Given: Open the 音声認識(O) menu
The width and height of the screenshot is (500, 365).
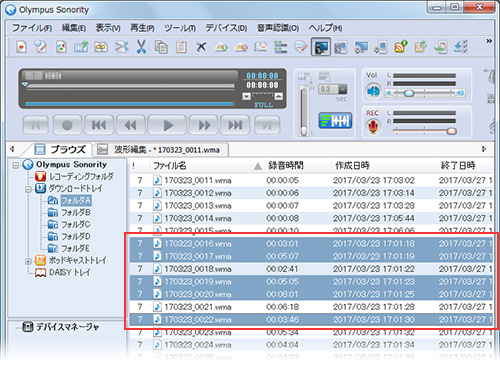Looking at the screenshot, I should click(278, 28).
